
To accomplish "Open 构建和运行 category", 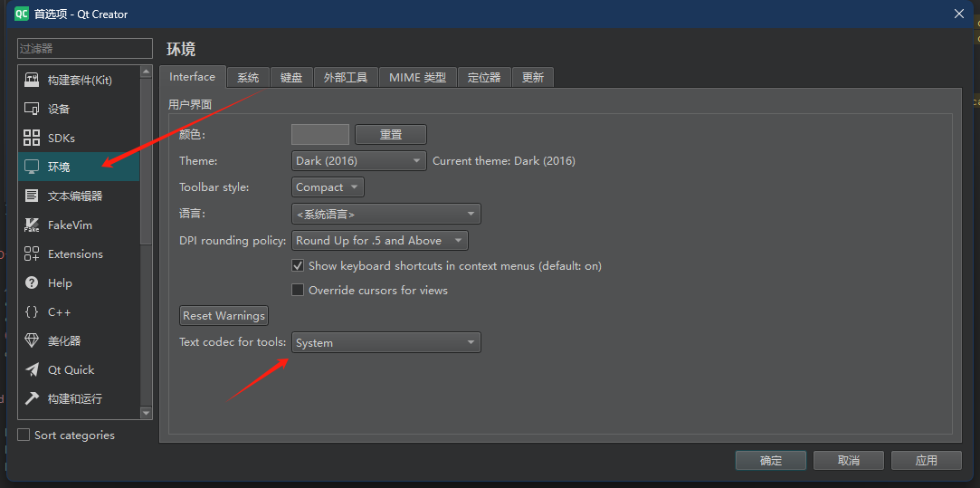I will point(79,398).
